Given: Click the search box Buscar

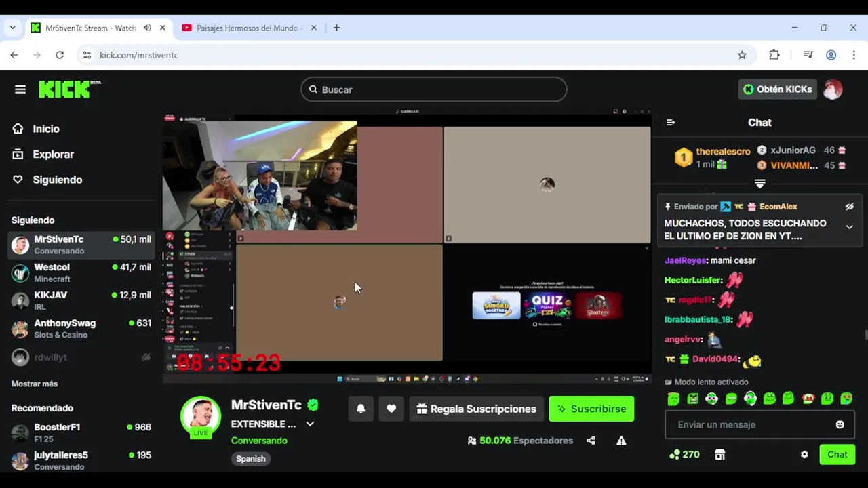Looking at the screenshot, I should [x=434, y=89].
